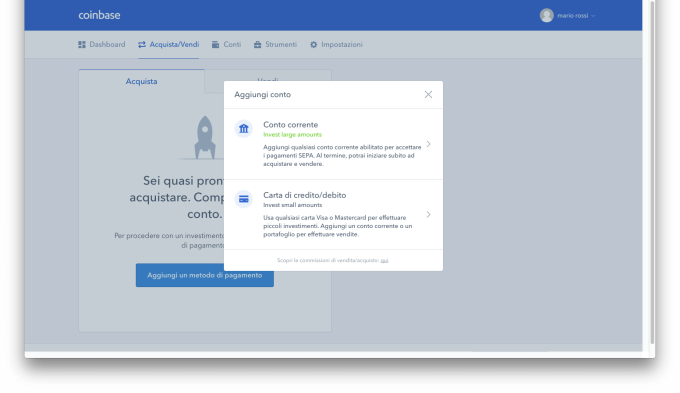
Task: Click the 'Aggiungi conto' dialog title
Action: 262,95
